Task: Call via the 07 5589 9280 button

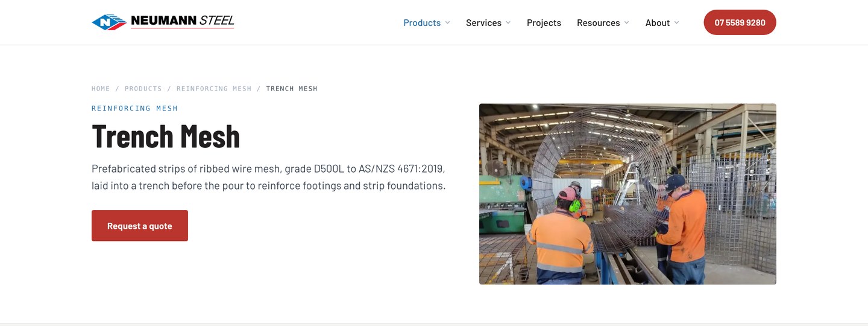Action: [x=740, y=22]
